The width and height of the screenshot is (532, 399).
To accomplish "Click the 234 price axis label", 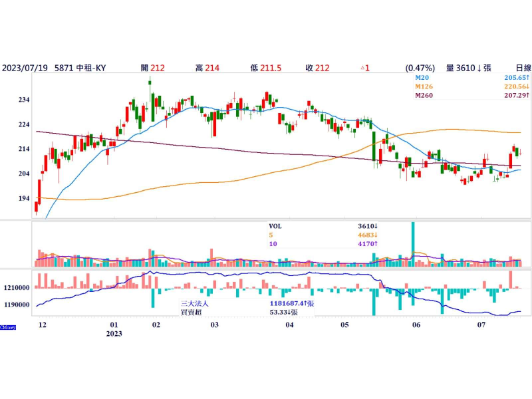I will tap(24, 100).
